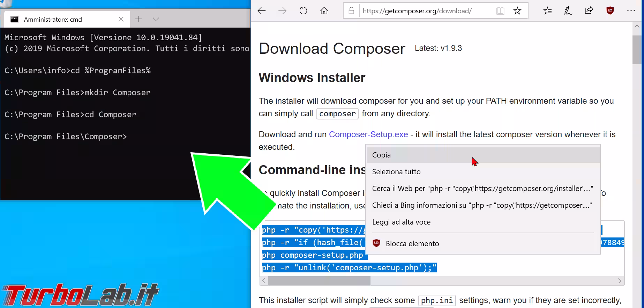Click the 'cd %ProgramFiles%' command line

[77, 71]
